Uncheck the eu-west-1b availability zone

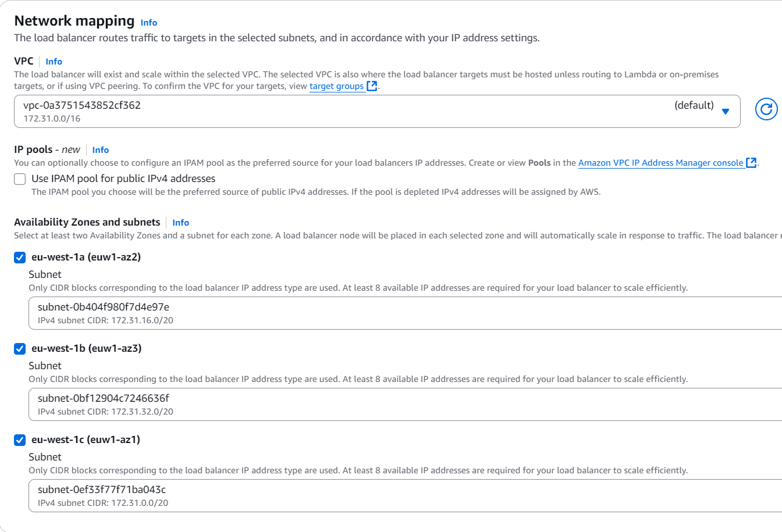point(20,349)
